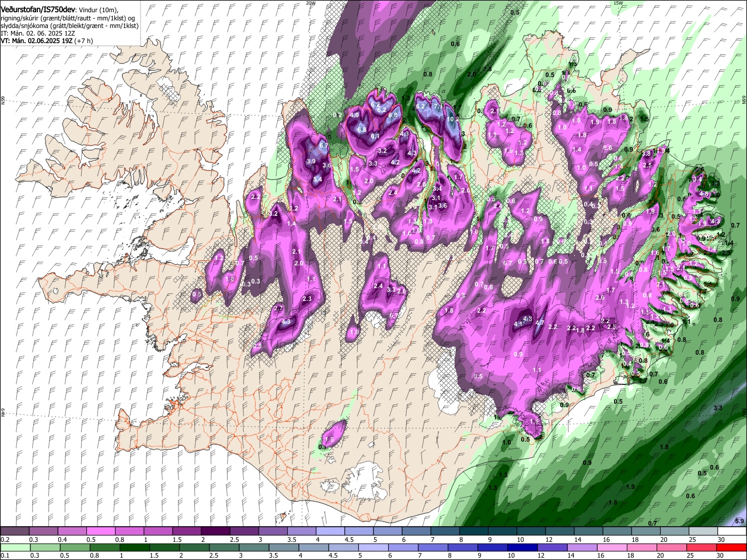Select the light lavender 4 swatch in top legend row

pyautogui.click(x=330, y=531)
